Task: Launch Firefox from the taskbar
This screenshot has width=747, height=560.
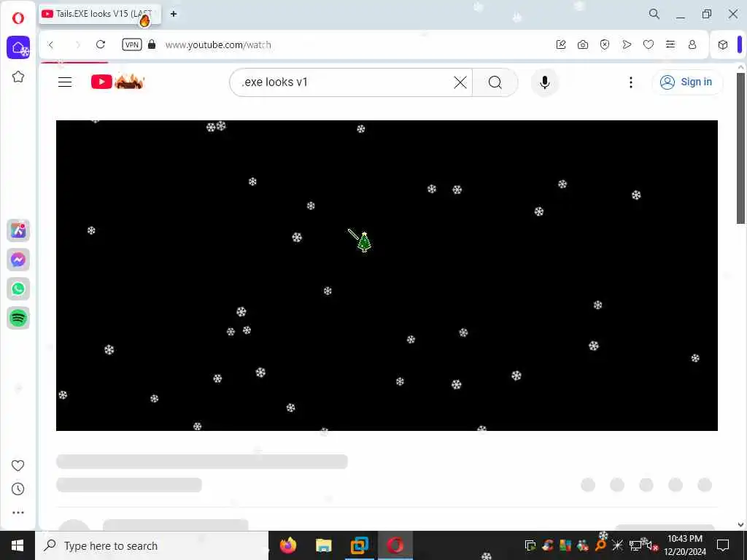Action: click(287, 545)
